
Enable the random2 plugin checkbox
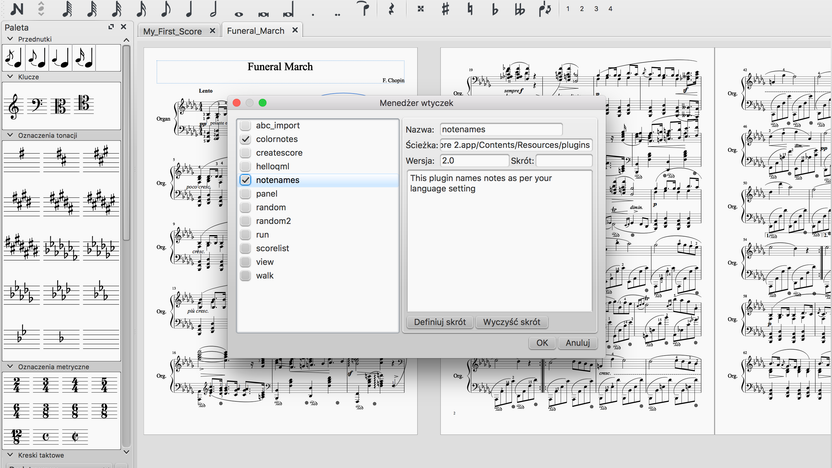245,221
